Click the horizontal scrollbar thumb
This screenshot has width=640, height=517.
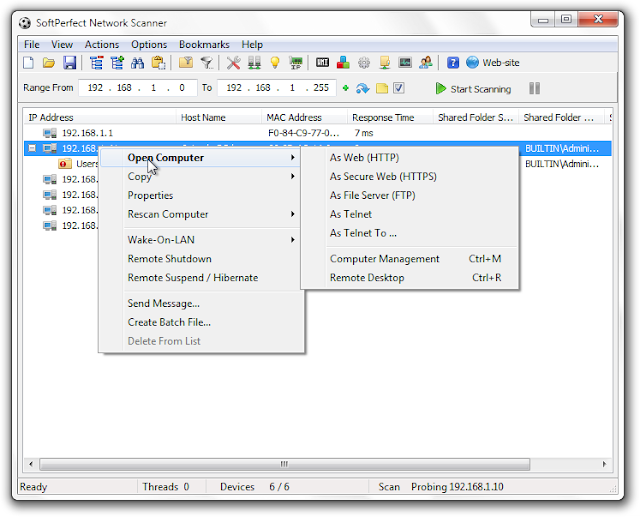(x=284, y=464)
